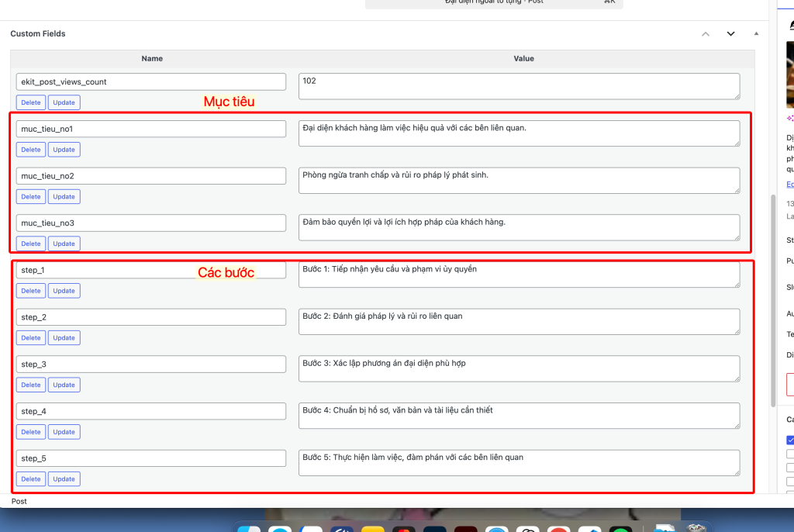
Task: Focus the step_1 name input
Action: click(151, 270)
